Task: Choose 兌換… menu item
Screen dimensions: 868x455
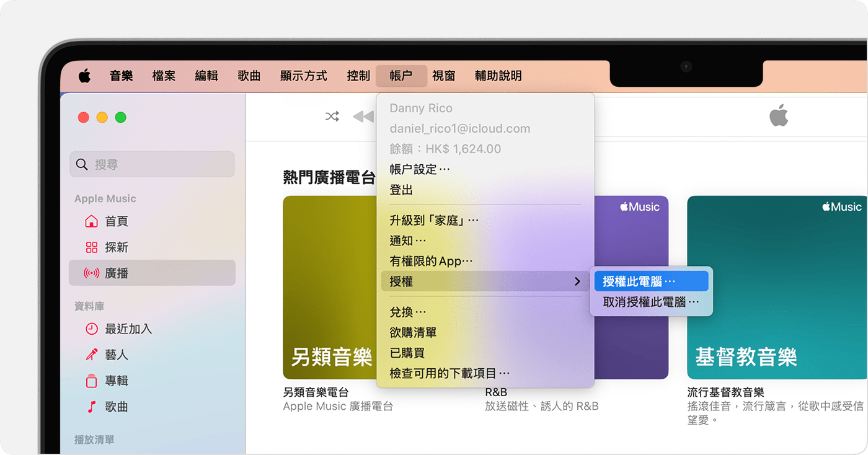Action: click(485, 312)
